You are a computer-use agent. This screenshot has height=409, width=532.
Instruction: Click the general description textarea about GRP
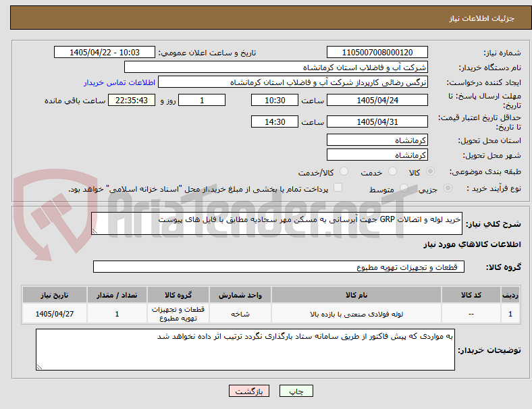[277, 223]
